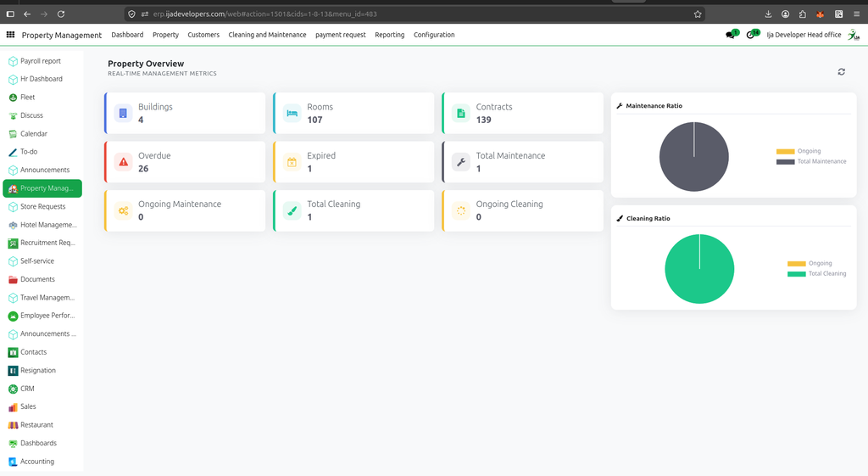Open the Property menu
868x476 pixels.
click(165, 34)
